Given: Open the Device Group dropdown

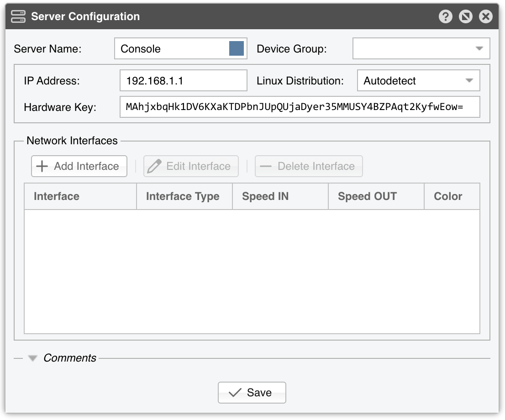Looking at the screenshot, I should (x=421, y=49).
